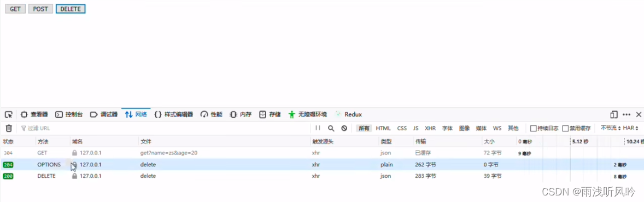Open the 查看器 inspector tab

tap(34, 114)
